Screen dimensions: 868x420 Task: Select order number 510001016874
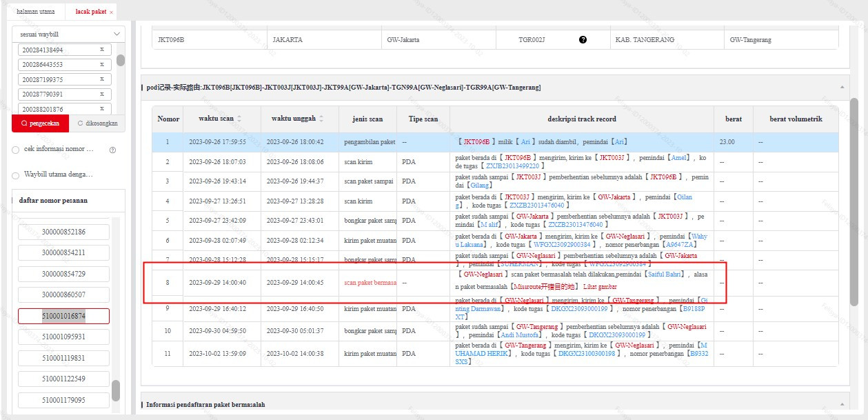[63, 316]
